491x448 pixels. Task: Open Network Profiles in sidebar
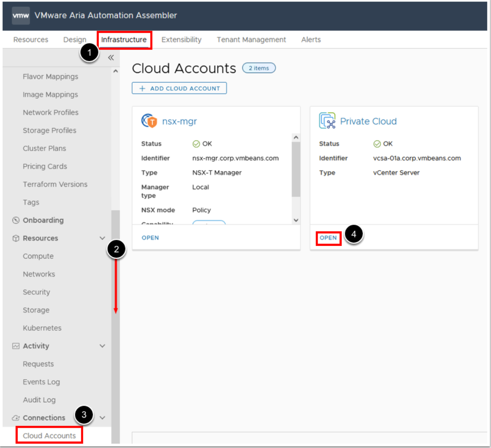point(50,113)
